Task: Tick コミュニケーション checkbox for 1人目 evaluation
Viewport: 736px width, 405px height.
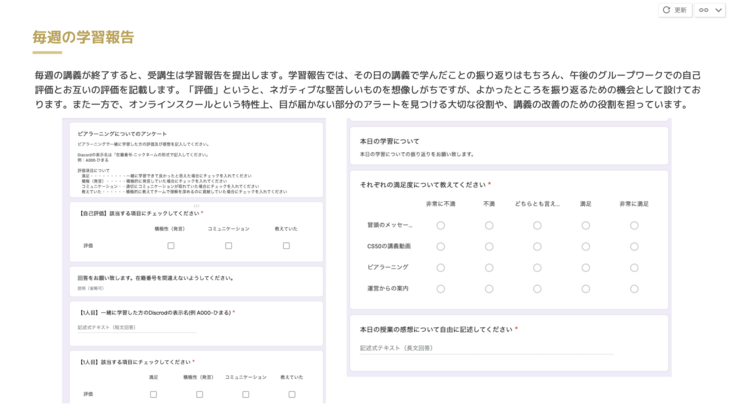Action: tap(246, 394)
